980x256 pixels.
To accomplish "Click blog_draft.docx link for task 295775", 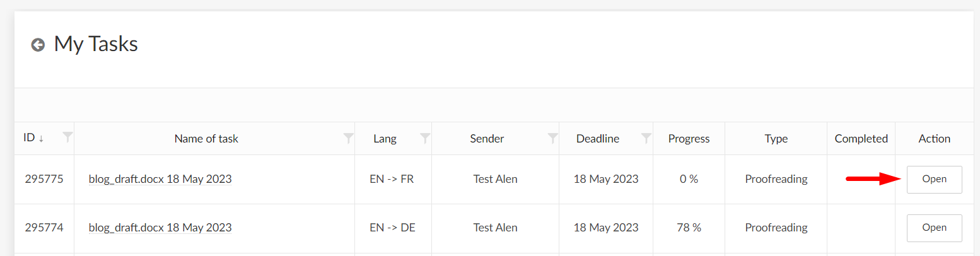I will pyautogui.click(x=160, y=179).
